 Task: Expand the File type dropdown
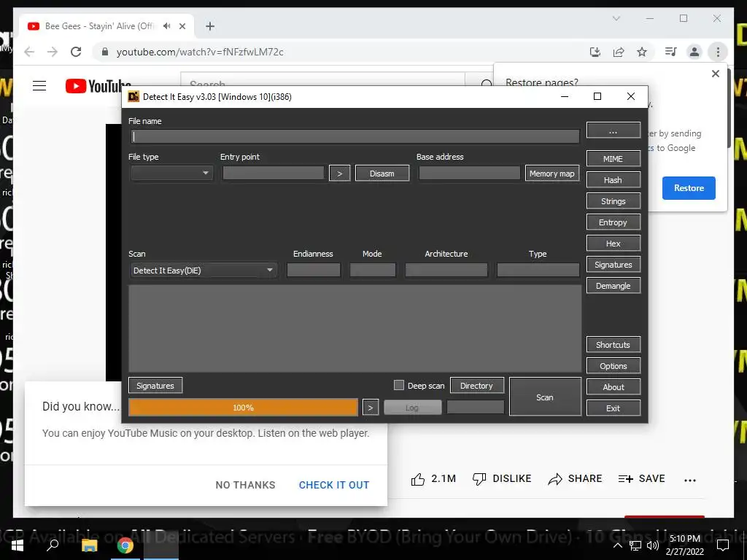(x=171, y=173)
